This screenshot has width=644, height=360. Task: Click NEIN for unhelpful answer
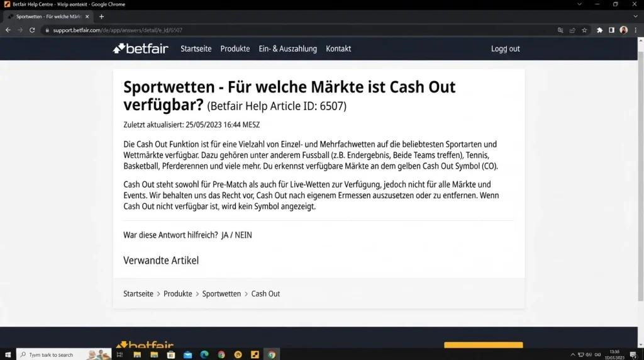[243, 235]
